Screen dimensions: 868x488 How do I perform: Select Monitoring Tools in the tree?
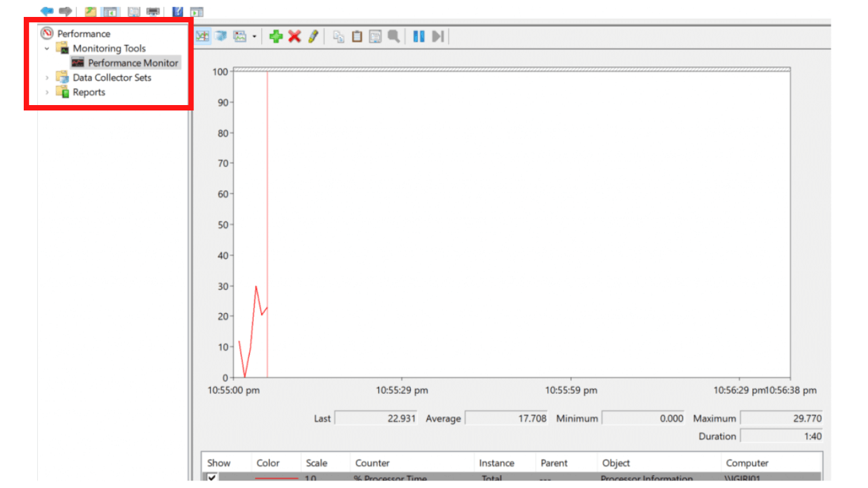click(109, 49)
